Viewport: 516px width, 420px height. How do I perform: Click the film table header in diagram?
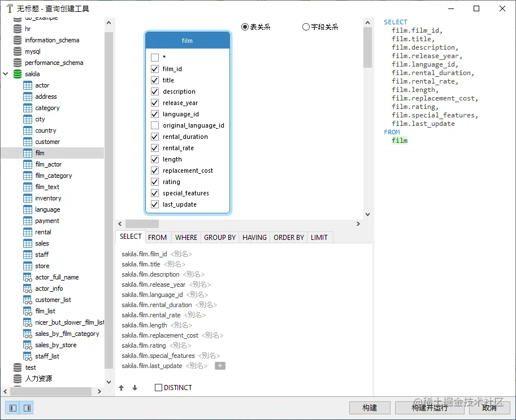187,41
